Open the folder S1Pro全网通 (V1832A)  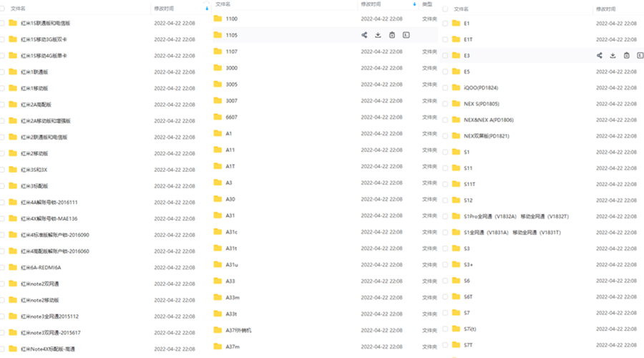click(x=516, y=216)
